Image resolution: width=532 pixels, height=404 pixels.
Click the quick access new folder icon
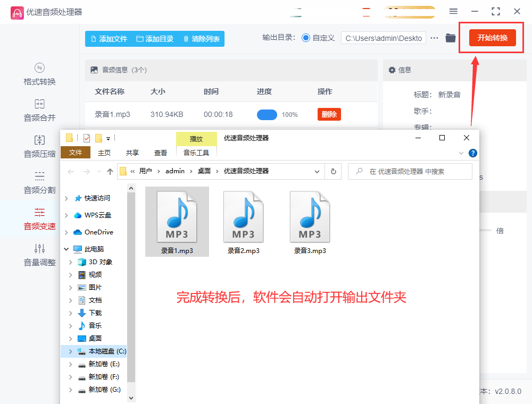(x=99, y=138)
